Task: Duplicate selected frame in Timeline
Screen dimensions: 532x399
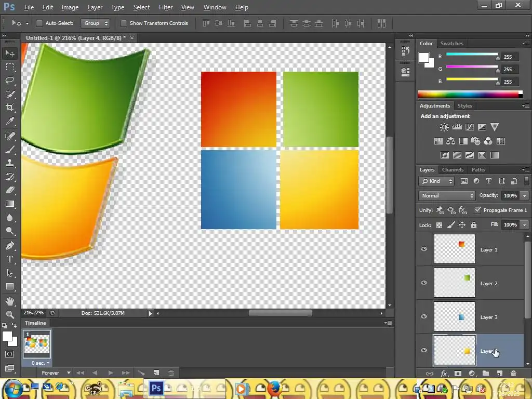Action: pyautogui.click(x=156, y=373)
